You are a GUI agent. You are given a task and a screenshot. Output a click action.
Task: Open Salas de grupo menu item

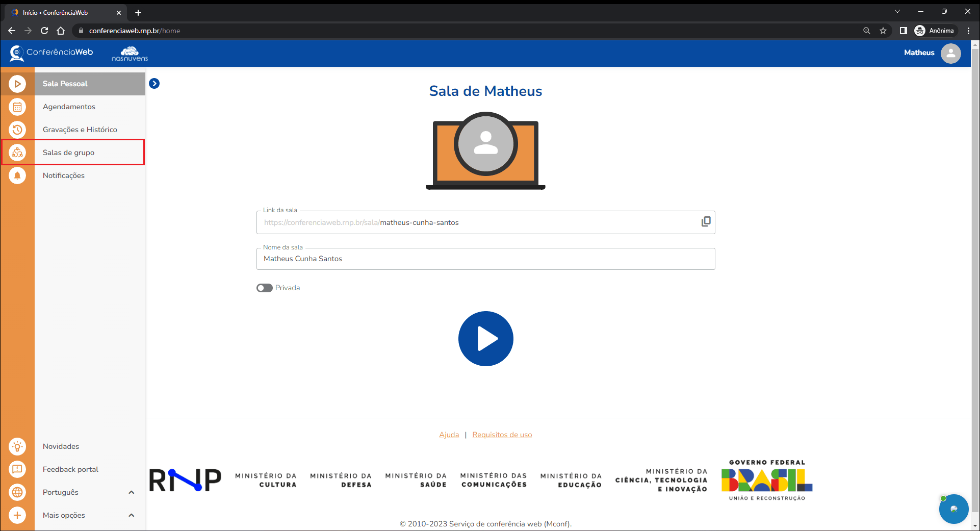69,153
